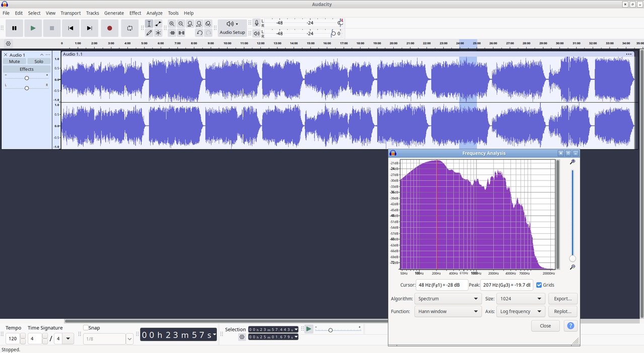
Task: Start recording with the red Record button
Action: click(110, 28)
